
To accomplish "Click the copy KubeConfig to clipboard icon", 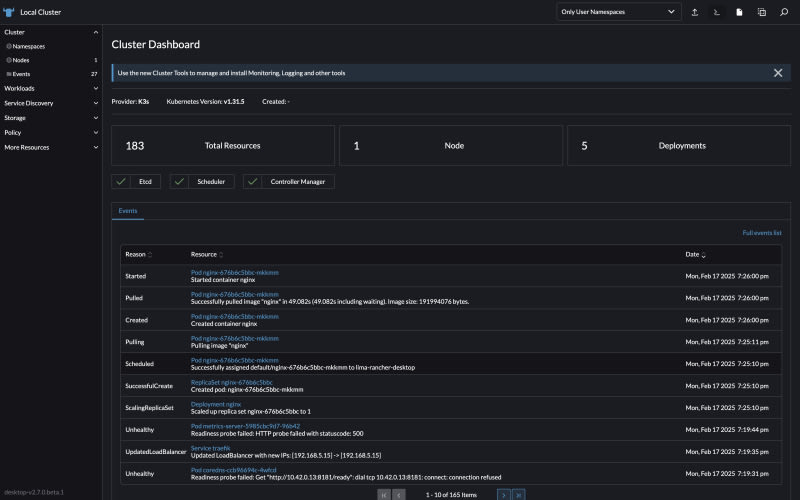I will [x=761, y=12].
